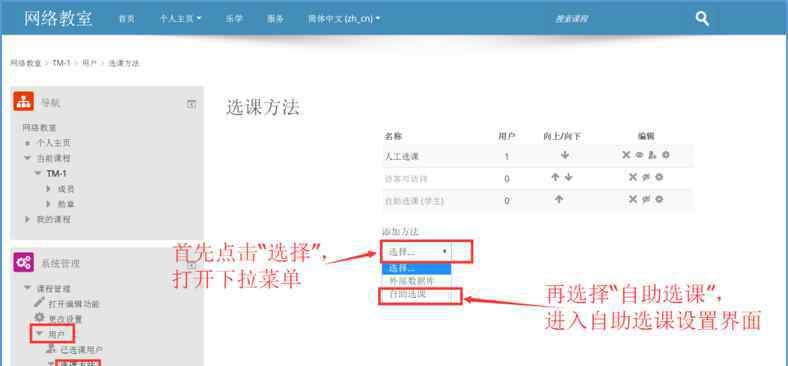Show the 访客可访问 method via eye icon
Image resolution: width=788 pixels, height=366 pixels.
pyautogui.click(x=646, y=177)
